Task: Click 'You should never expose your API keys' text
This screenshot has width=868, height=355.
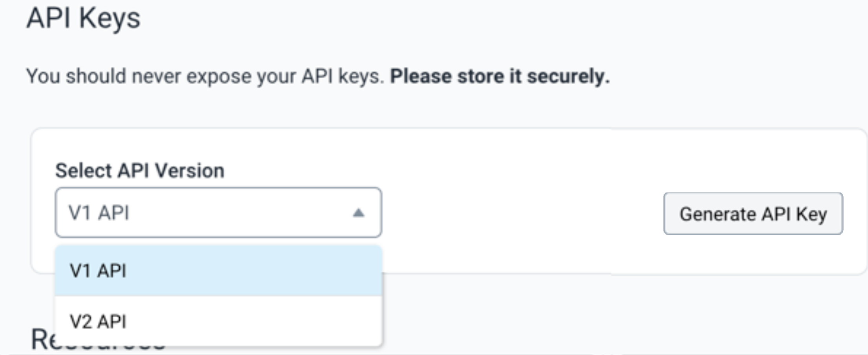Action: [x=204, y=76]
